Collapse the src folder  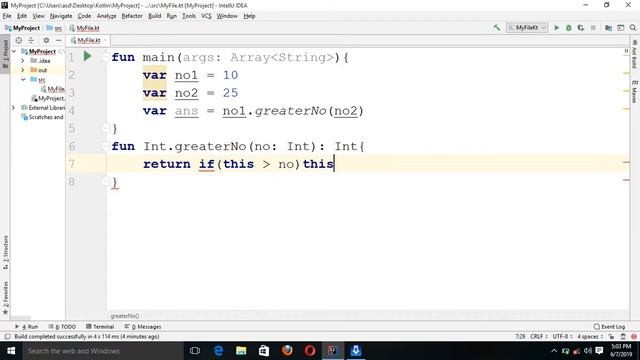click(x=23, y=80)
